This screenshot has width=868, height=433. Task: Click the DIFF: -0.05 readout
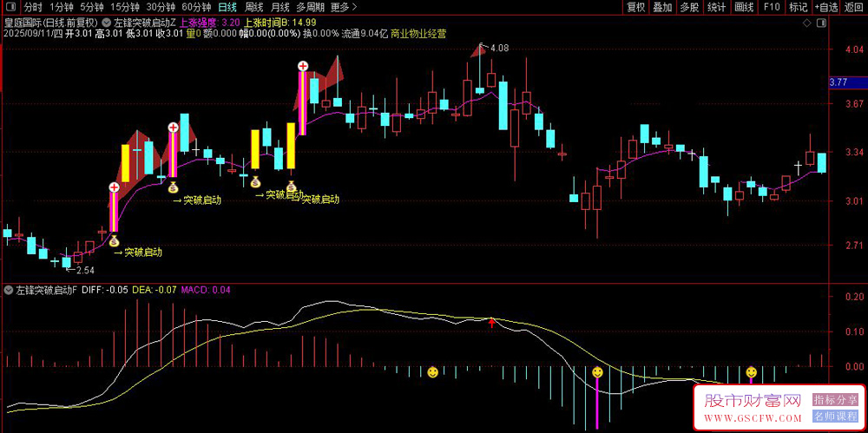[x=106, y=290]
